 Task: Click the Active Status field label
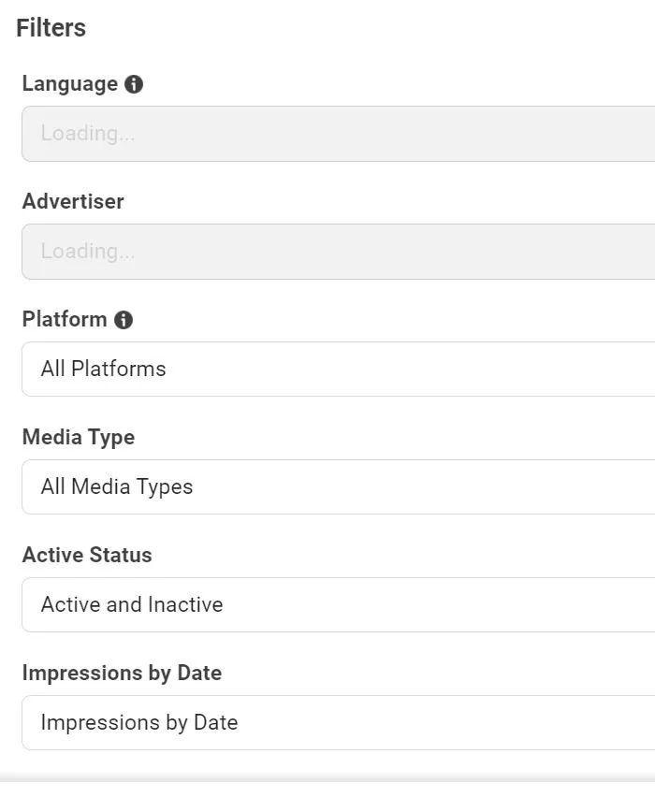click(87, 556)
